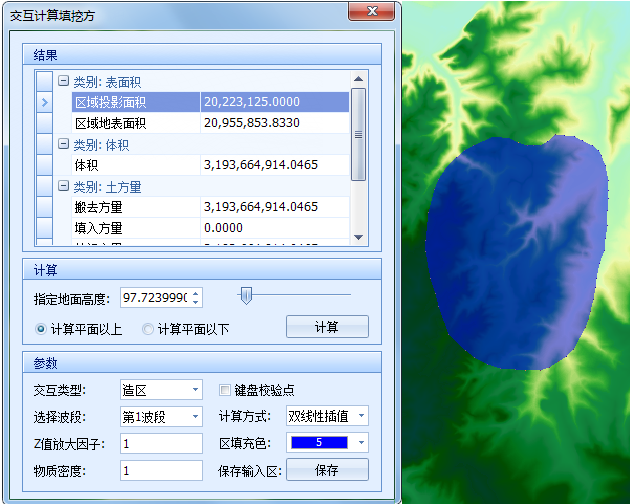The height and width of the screenshot is (504, 630).
Task: Click the ground height slider handle
Action: [246, 295]
